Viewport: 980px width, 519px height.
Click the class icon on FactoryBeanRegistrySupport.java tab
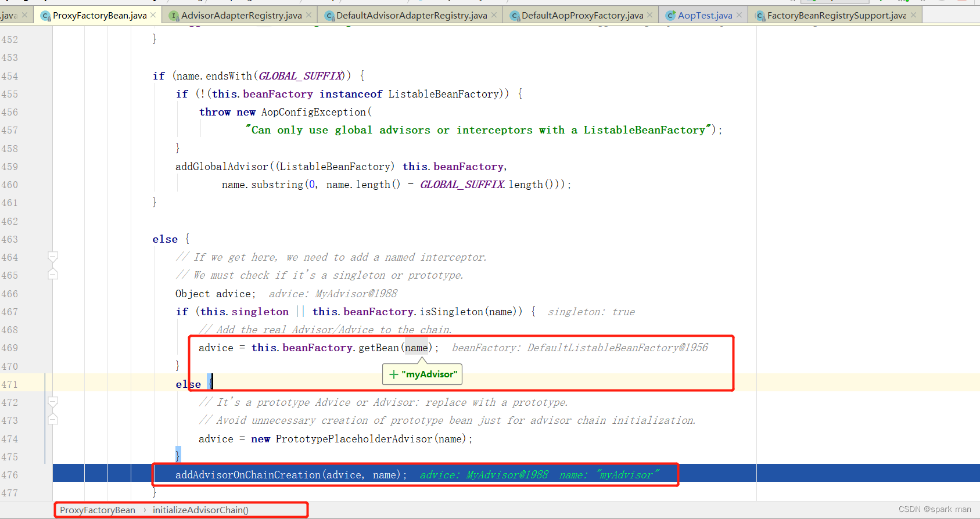coord(760,16)
